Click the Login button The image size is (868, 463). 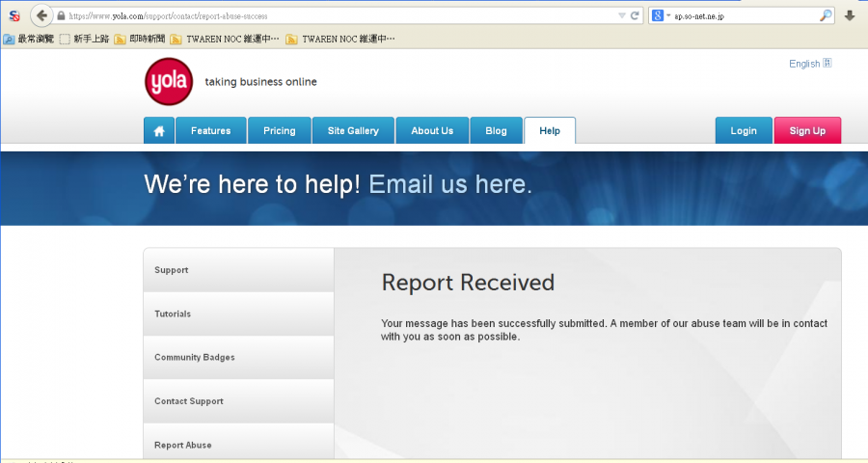(x=743, y=131)
